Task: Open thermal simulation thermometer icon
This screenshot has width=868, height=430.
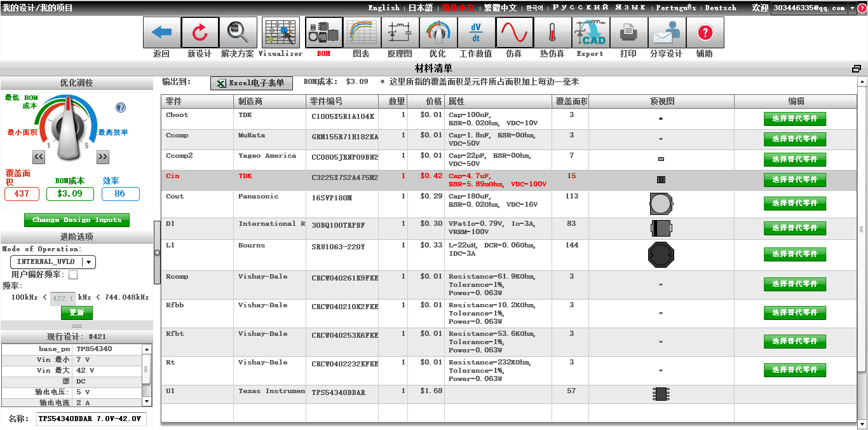Action: [552, 32]
